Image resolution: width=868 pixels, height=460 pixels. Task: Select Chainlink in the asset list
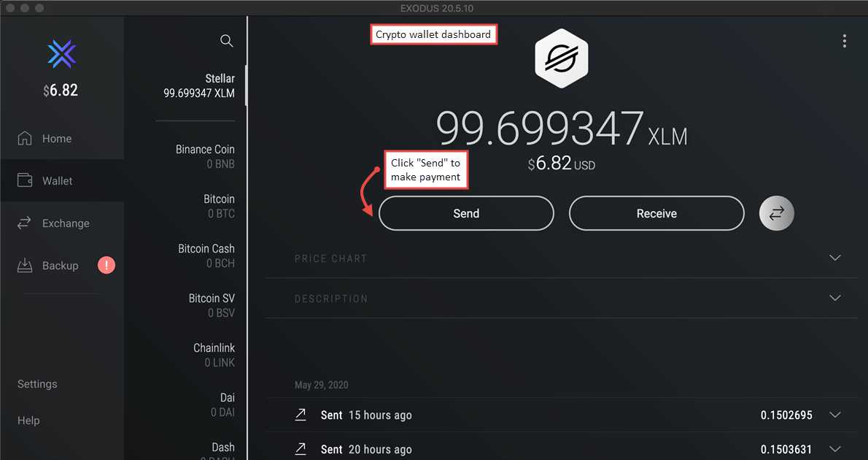pyautogui.click(x=214, y=355)
